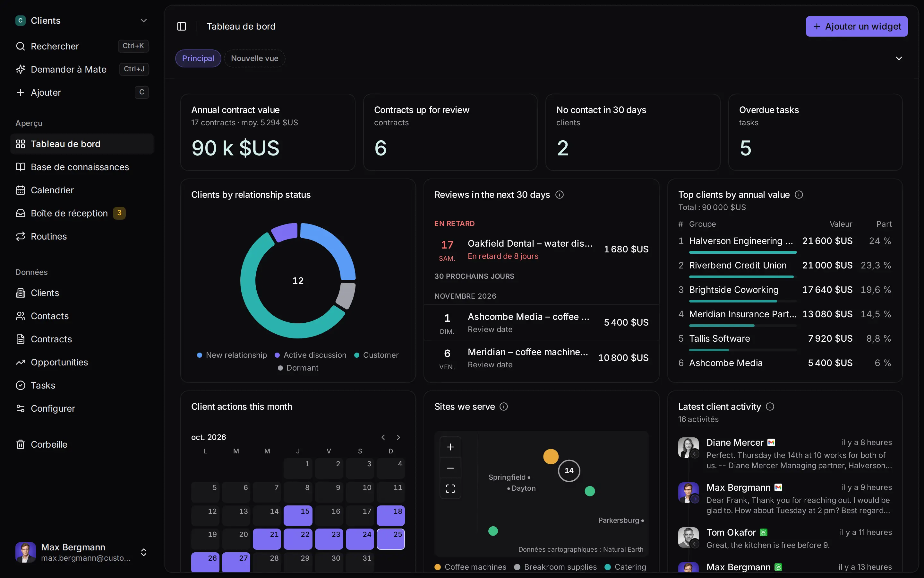Toggle Breakroom supplies map legend

(x=555, y=567)
